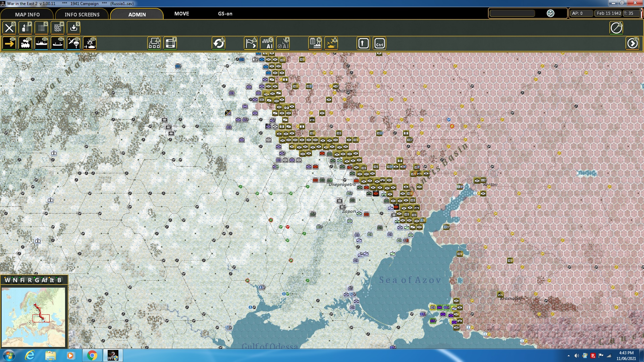The image size is (644, 362).
Task: Switch to the INFO SCREENS tab
Action: click(x=82, y=14)
